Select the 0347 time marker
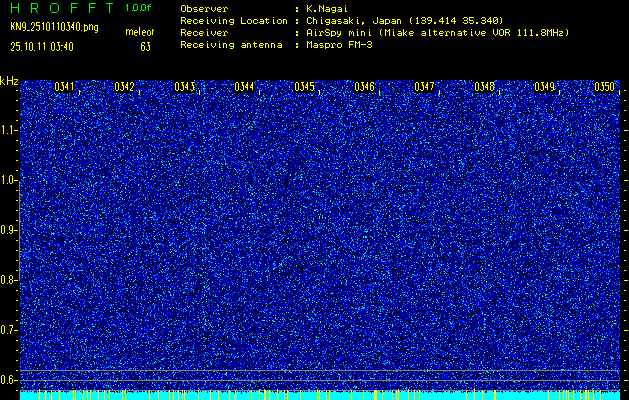The width and height of the screenshot is (629, 400). [424, 87]
